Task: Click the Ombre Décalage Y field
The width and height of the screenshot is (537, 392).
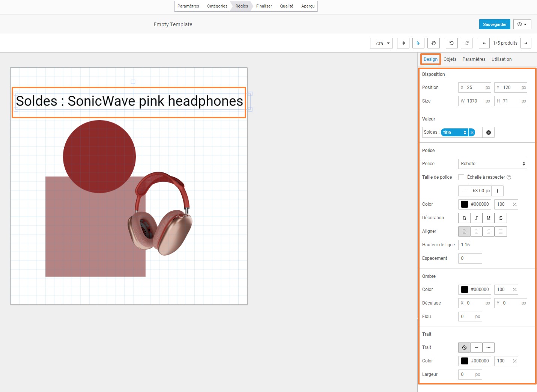Action: (x=511, y=303)
